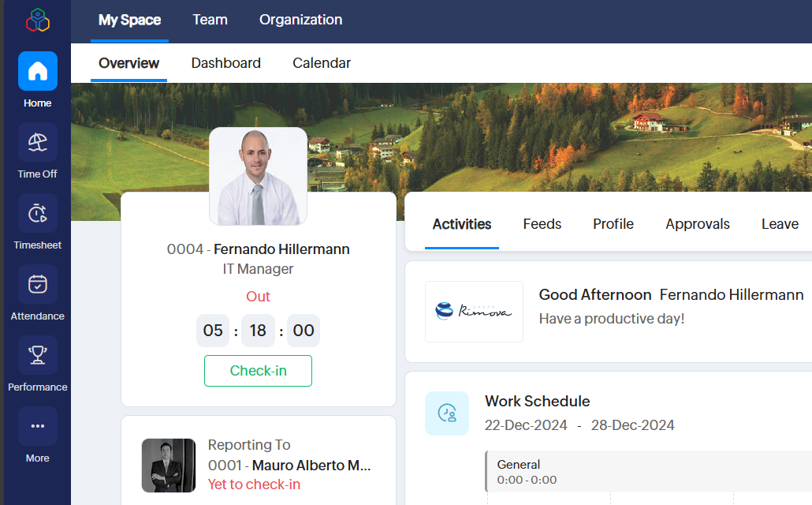Open the Dashboard sub-tab

click(x=225, y=63)
